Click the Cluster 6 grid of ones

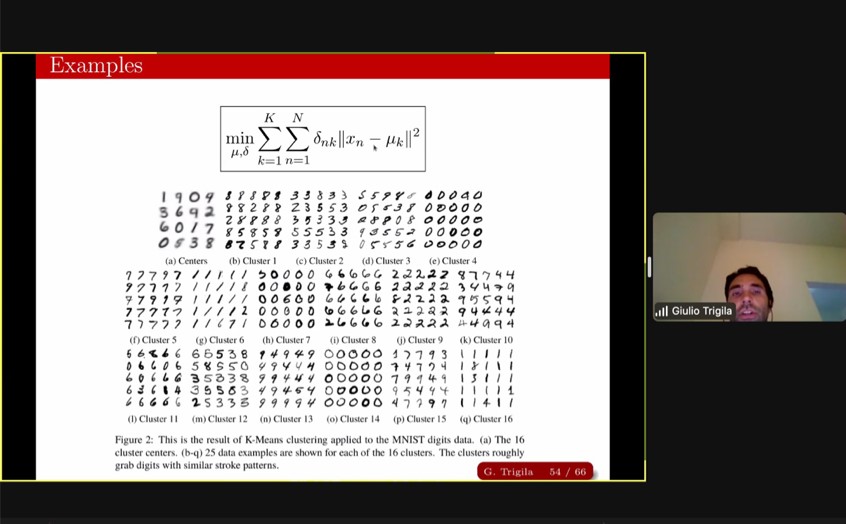tap(220, 300)
